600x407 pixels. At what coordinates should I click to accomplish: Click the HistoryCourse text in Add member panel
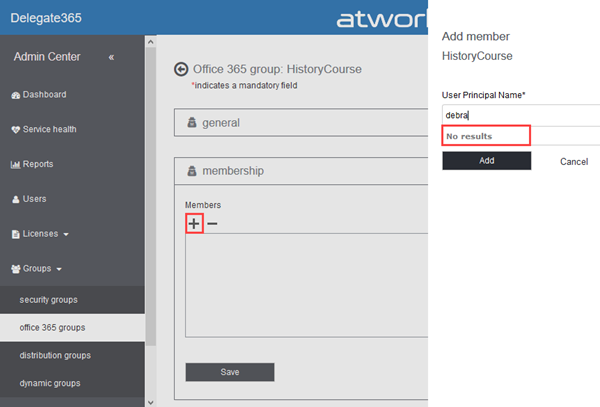(x=477, y=56)
